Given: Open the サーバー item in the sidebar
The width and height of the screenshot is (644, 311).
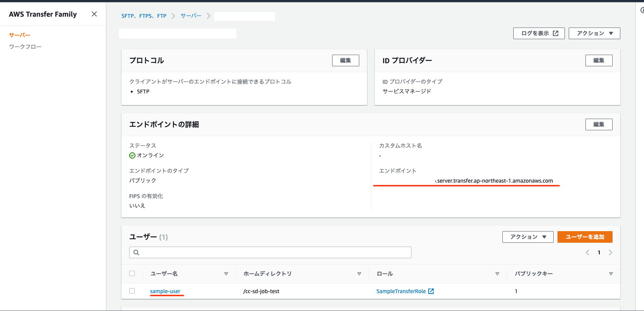Looking at the screenshot, I should [x=19, y=35].
